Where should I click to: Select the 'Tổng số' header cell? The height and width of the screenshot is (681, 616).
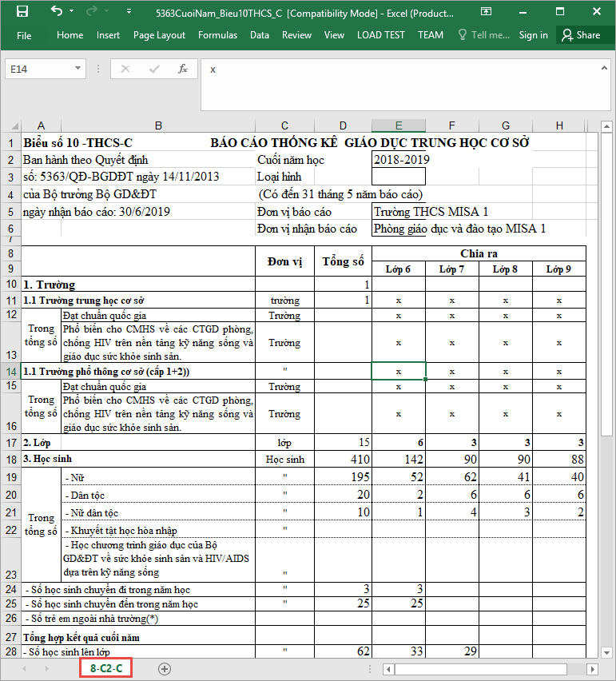(343, 261)
